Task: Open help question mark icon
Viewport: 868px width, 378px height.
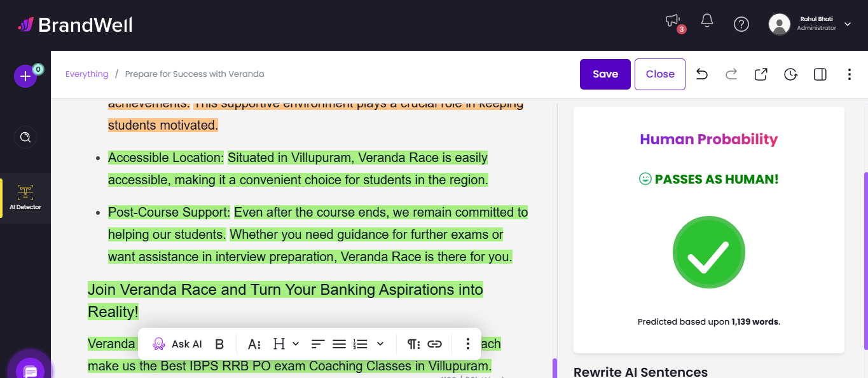Action: coord(741,24)
